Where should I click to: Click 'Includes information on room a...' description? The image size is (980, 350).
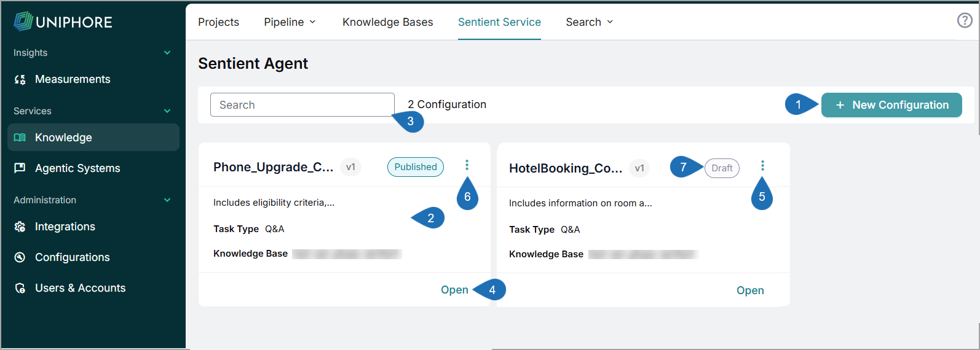click(580, 203)
